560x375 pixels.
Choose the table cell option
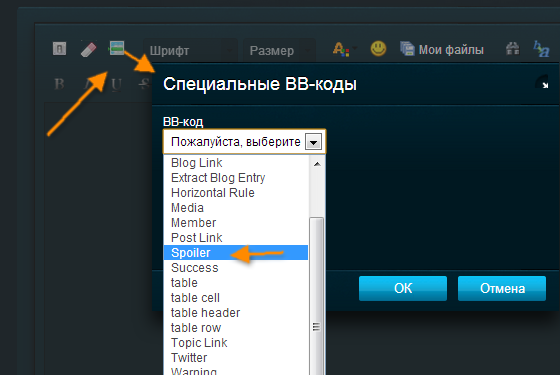point(236,298)
